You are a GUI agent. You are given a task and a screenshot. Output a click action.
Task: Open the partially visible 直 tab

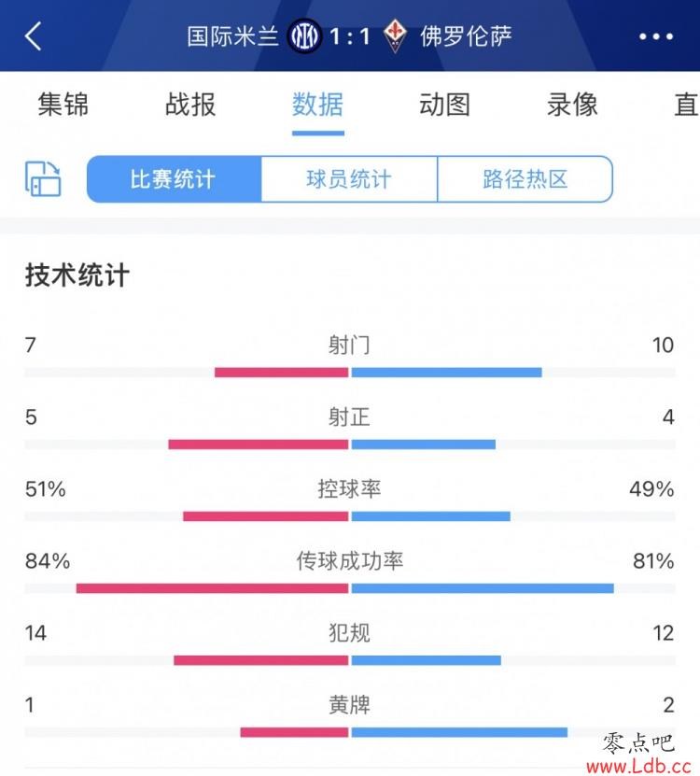point(687,105)
